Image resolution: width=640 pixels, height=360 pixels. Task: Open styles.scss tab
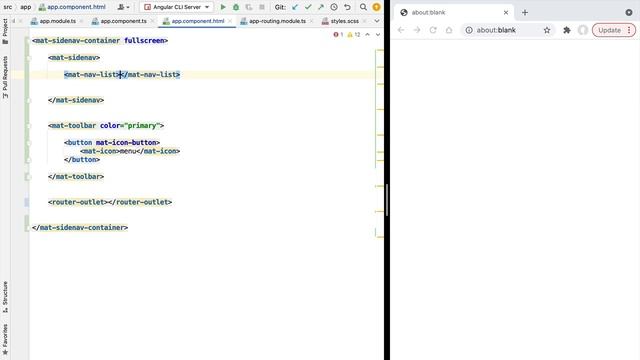(344, 21)
